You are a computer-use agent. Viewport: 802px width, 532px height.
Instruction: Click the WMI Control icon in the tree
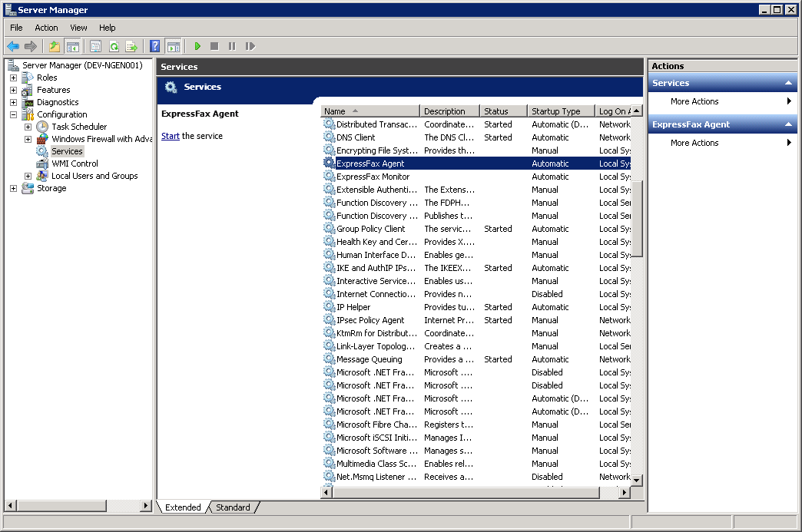(42, 164)
